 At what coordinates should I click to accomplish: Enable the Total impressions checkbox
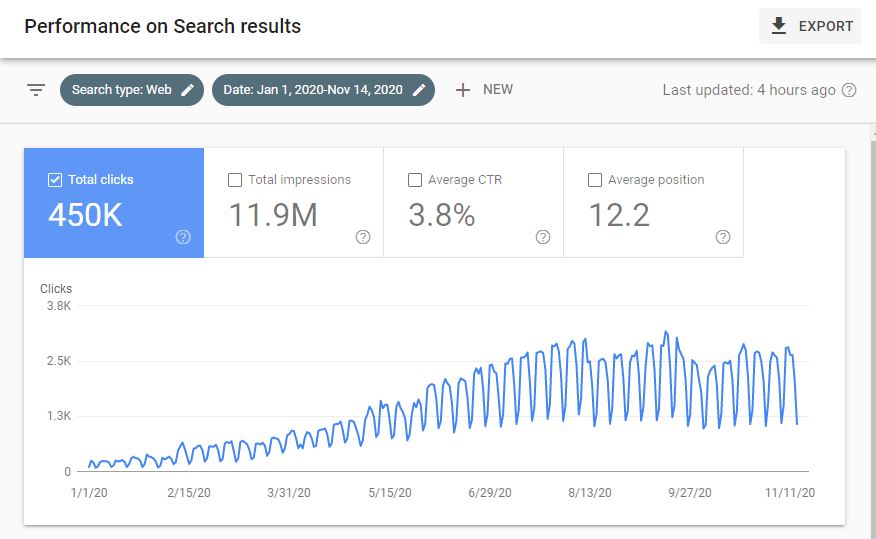pyautogui.click(x=235, y=180)
